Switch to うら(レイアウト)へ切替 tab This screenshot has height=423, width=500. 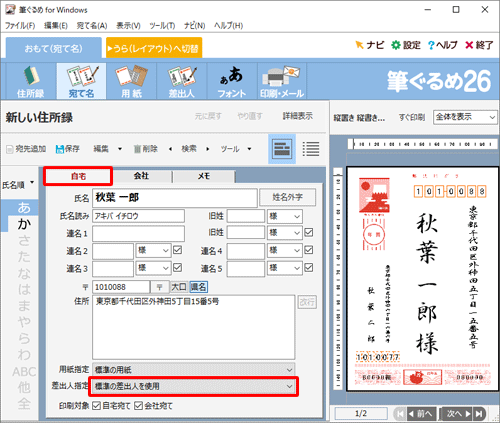tap(154, 49)
